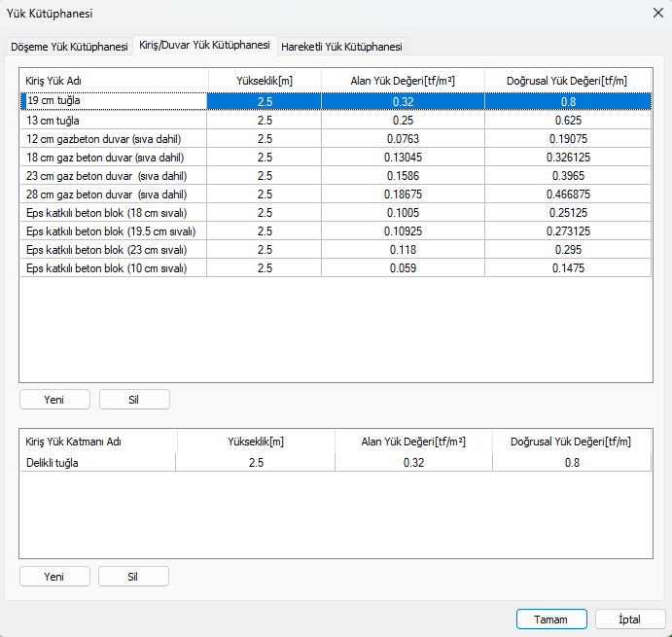Click lower table's Alan Yük Değeri header

pyautogui.click(x=413, y=442)
